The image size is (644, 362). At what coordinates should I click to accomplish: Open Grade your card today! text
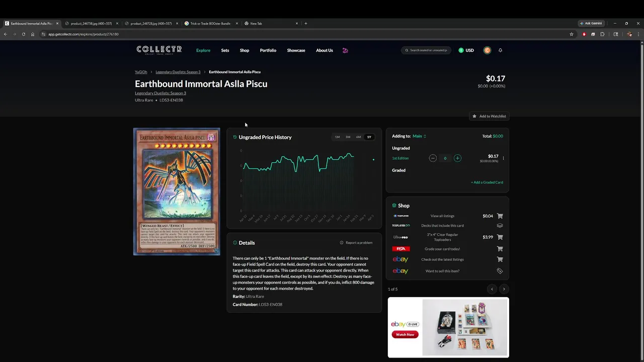point(442,249)
